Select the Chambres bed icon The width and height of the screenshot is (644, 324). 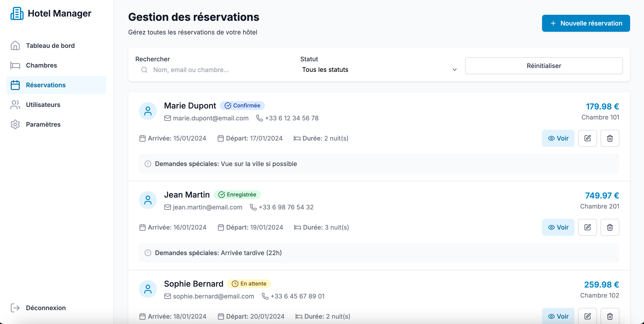click(x=15, y=65)
